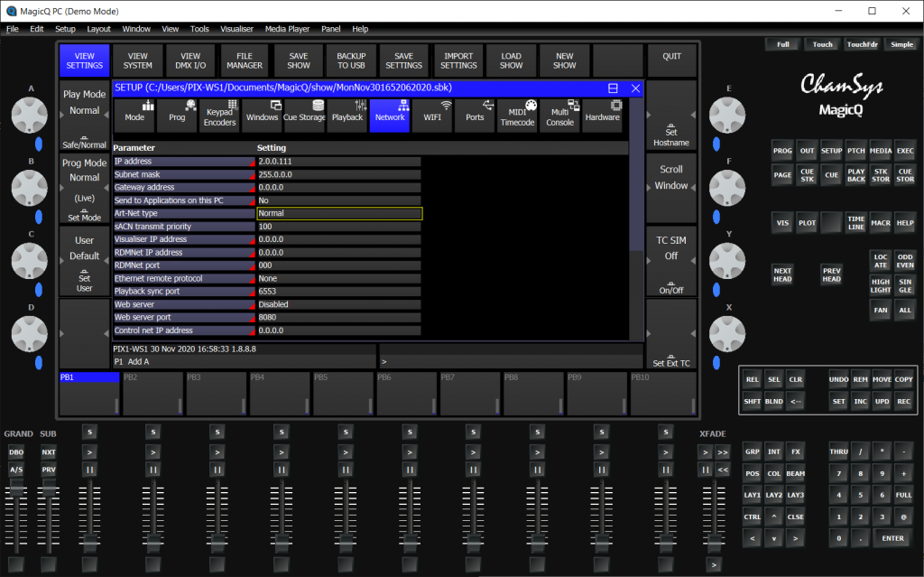The height and width of the screenshot is (577, 924).
Task: Open the Visualiser menu in menu bar
Action: click(237, 29)
